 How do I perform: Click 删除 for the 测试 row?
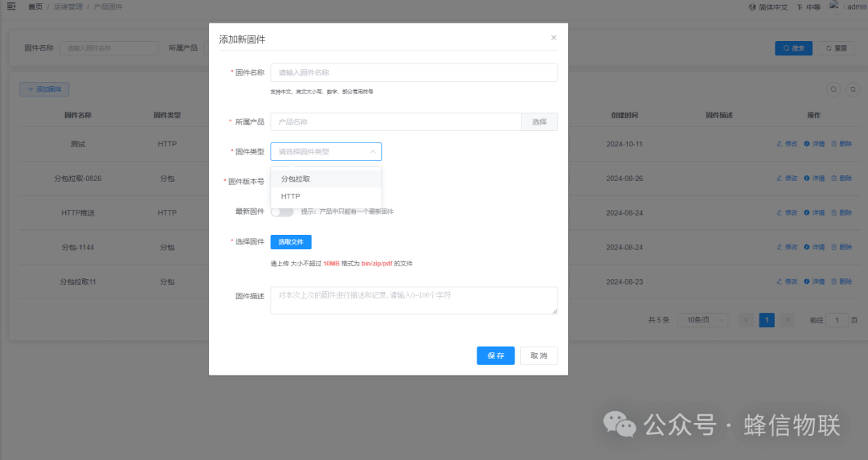841,144
